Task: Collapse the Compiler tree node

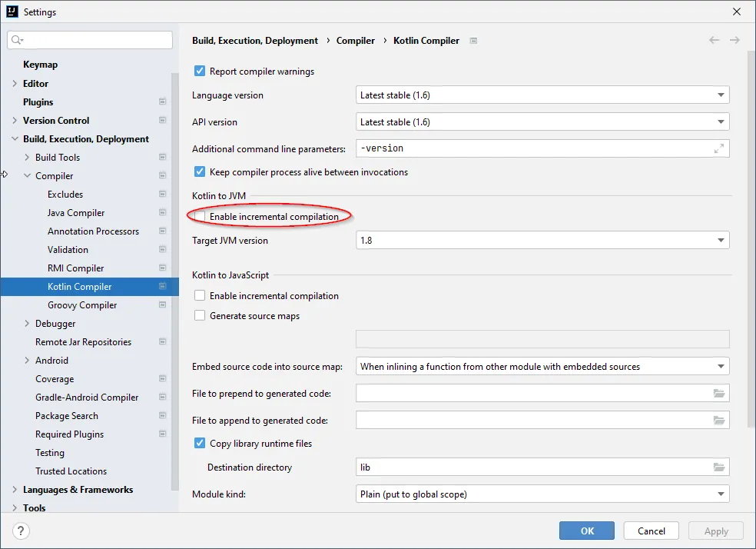Action: [x=27, y=175]
